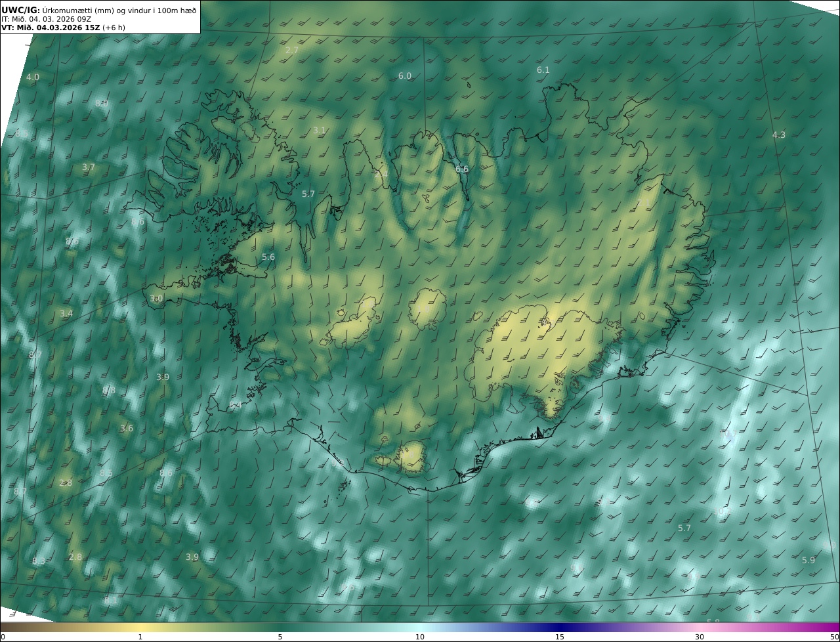The width and height of the screenshot is (840, 642).
Task: Click the '8.0' value label
Action: (102, 104)
